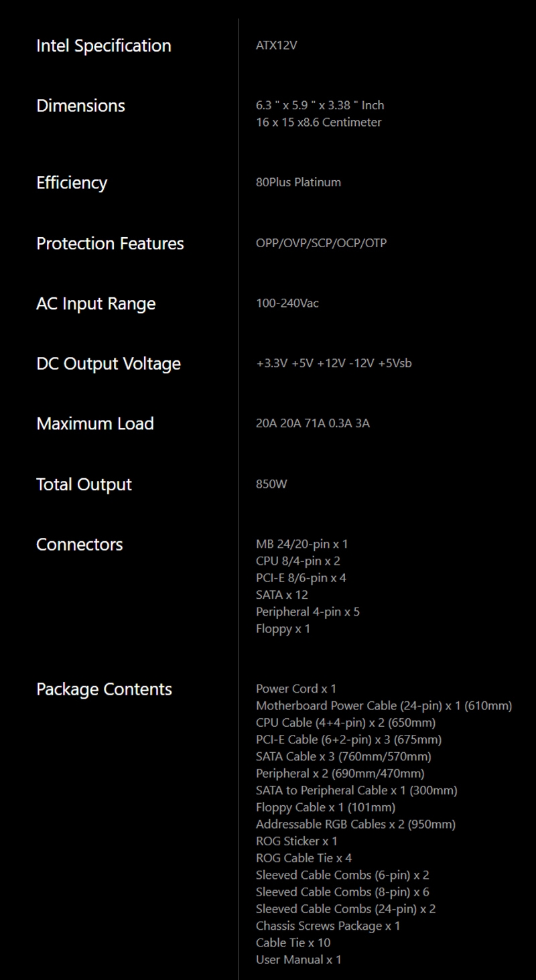Select the User Manual x 1 entry
Screen dimensions: 536x980
298,960
